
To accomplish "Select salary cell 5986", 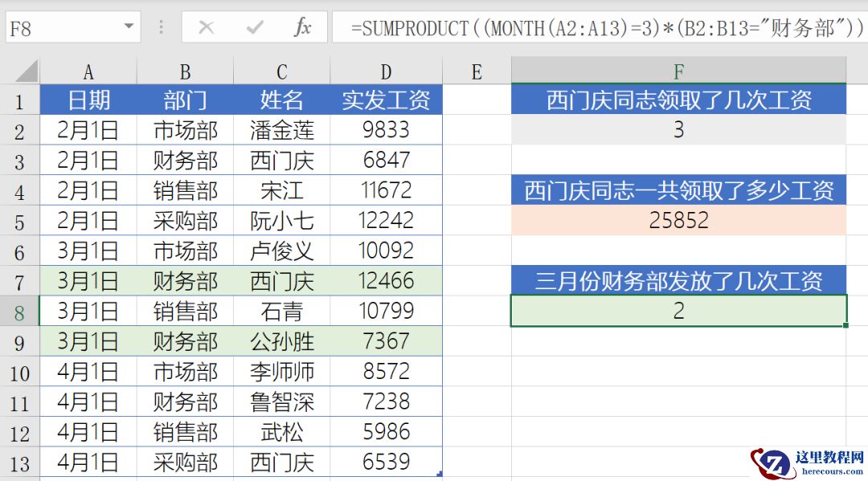I will 386,432.
